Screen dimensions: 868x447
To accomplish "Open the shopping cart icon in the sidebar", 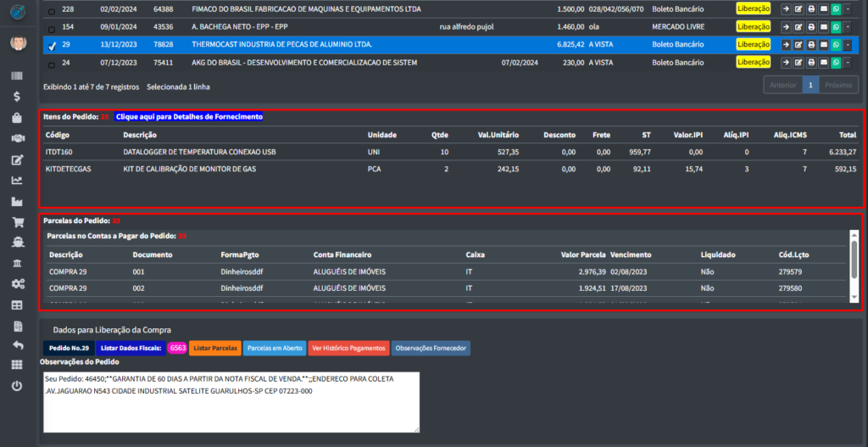I will point(16,222).
